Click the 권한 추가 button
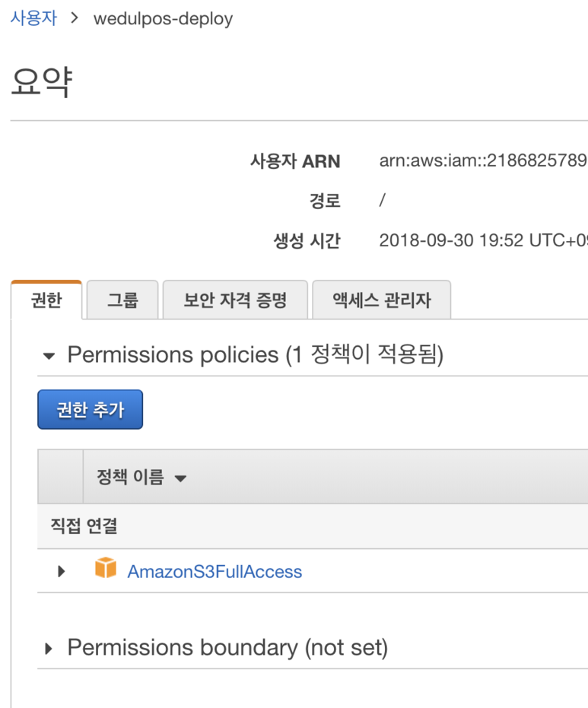 point(91,410)
